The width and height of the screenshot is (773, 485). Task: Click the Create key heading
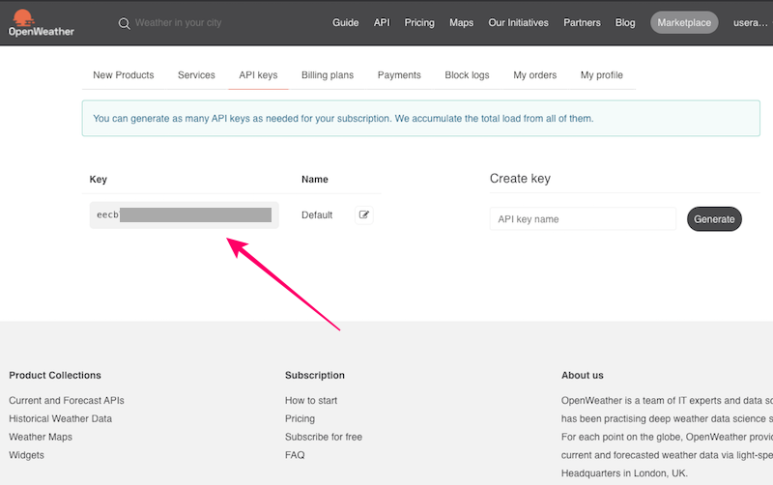tap(520, 178)
